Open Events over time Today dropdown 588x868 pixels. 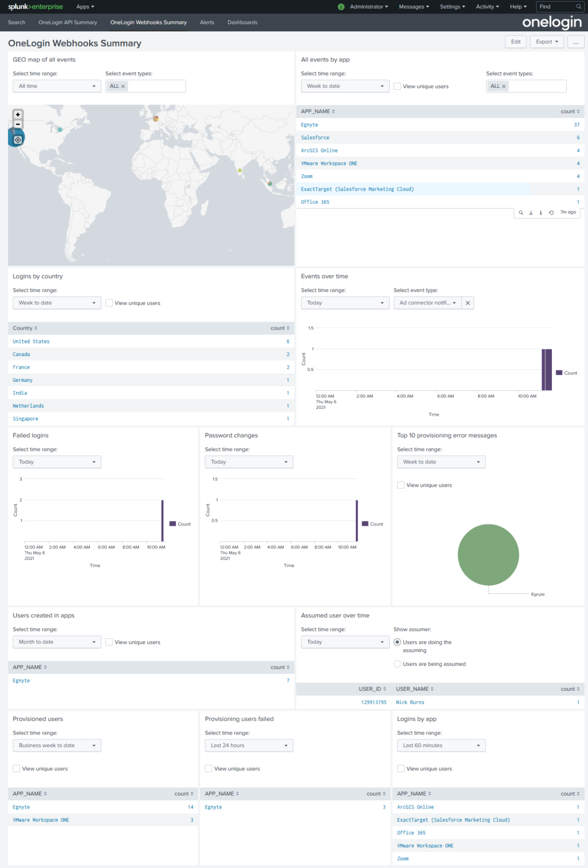[345, 303]
